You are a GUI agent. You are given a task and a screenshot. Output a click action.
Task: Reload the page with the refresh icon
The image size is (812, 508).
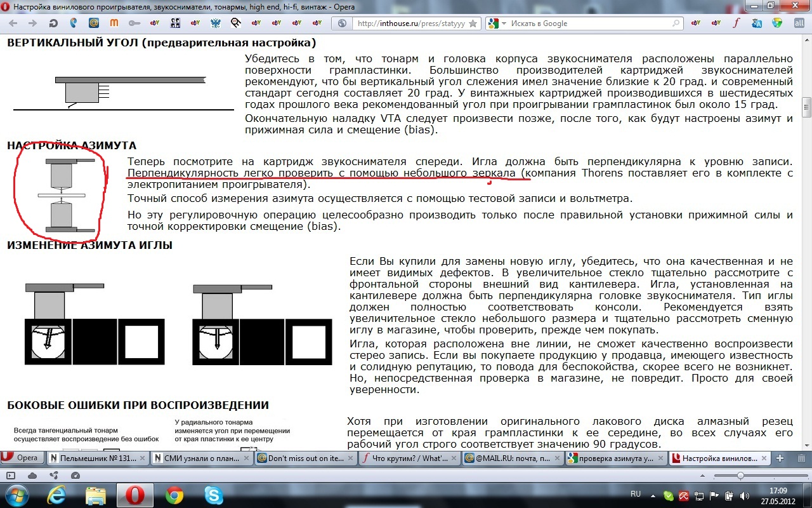click(53, 23)
